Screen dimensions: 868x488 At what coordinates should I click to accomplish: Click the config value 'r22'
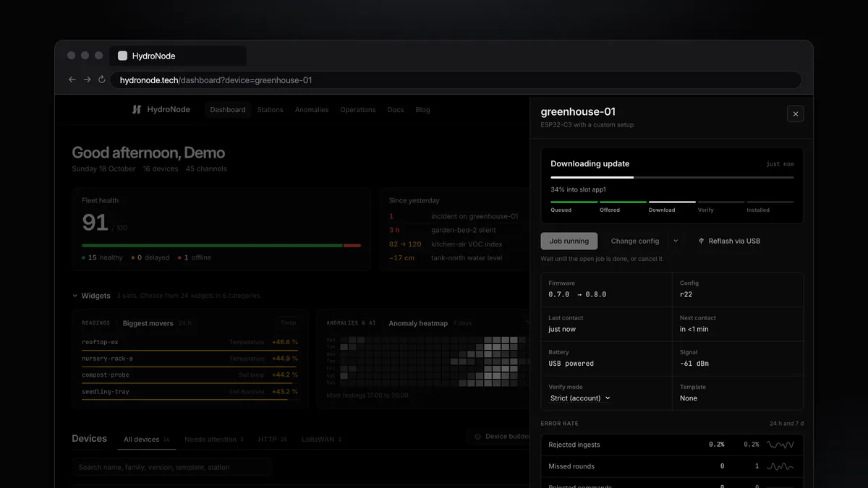[687, 294]
